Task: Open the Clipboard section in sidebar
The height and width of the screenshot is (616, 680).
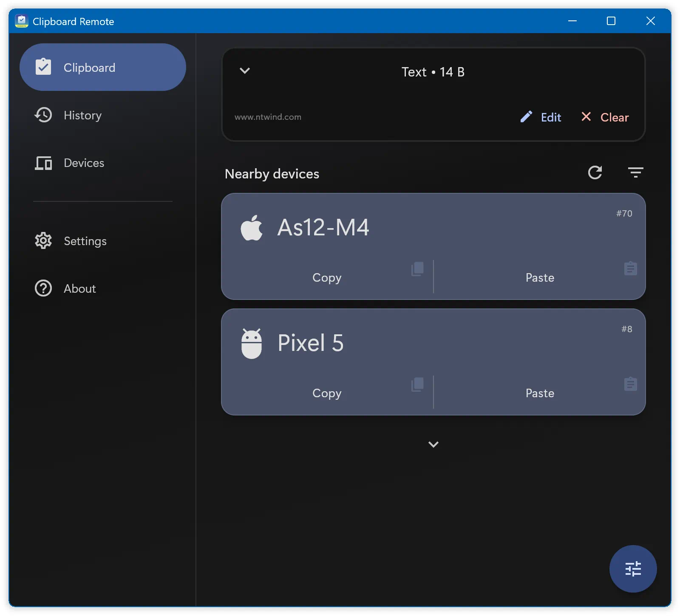Action: click(x=103, y=67)
